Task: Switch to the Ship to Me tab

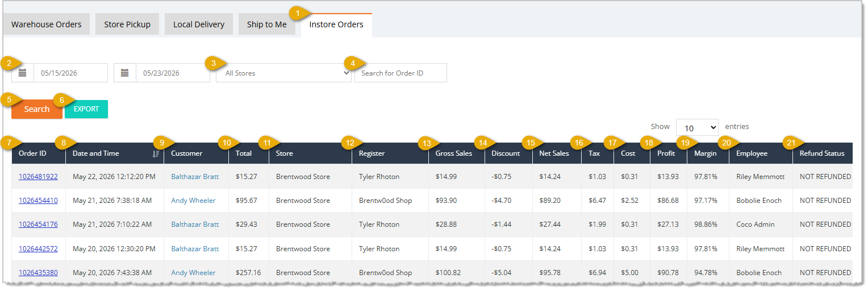Action: pyautogui.click(x=267, y=24)
